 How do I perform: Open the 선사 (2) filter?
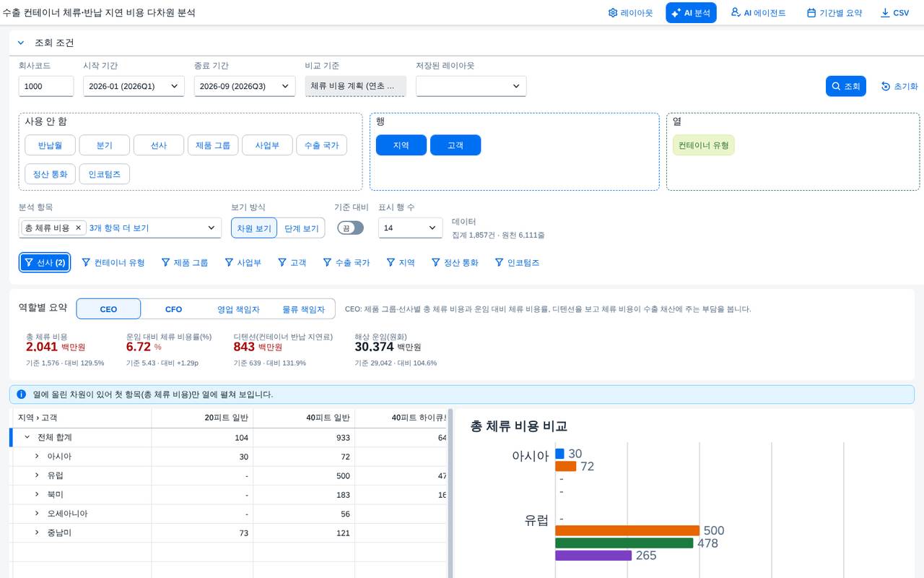(x=45, y=262)
